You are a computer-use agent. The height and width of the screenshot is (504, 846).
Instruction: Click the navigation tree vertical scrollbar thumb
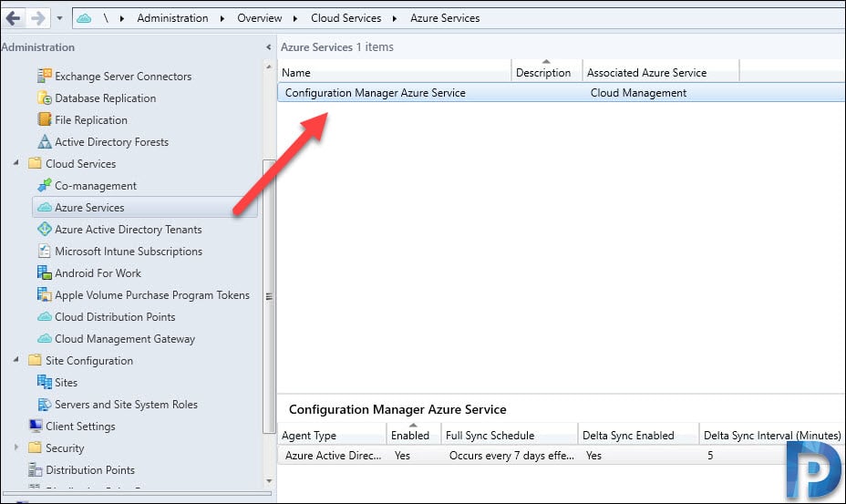(269, 296)
